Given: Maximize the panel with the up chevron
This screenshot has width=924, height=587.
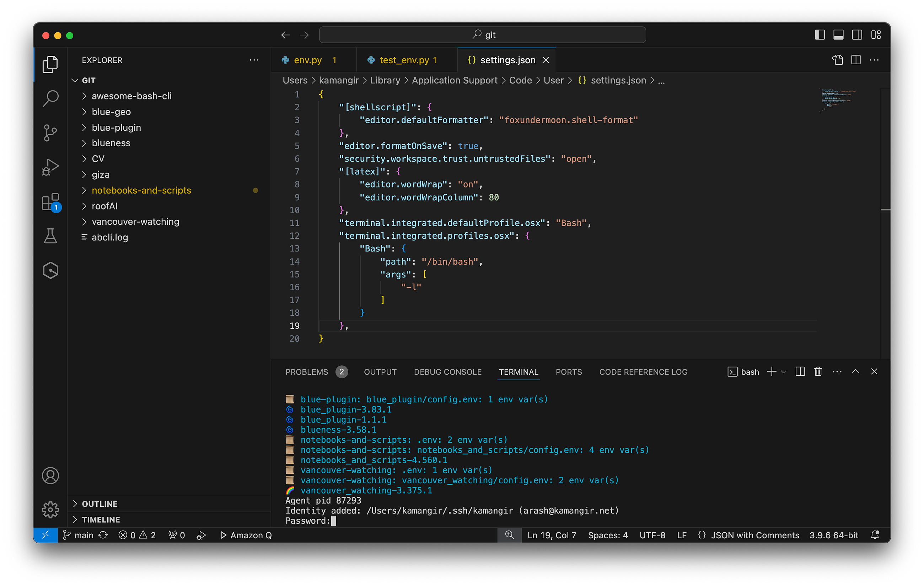Looking at the screenshot, I should coord(855,371).
